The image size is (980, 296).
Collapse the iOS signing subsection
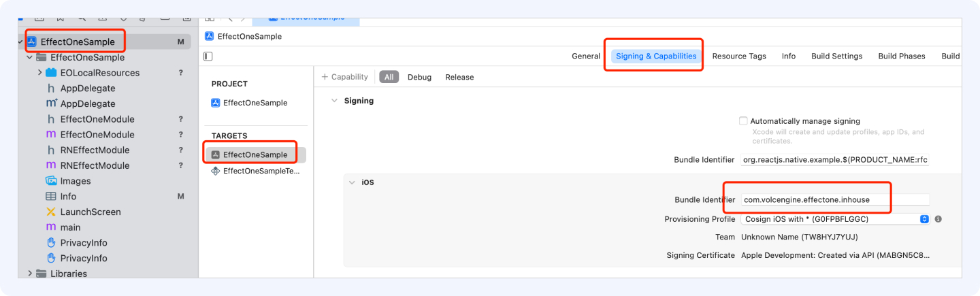click(x=352, y=182)
